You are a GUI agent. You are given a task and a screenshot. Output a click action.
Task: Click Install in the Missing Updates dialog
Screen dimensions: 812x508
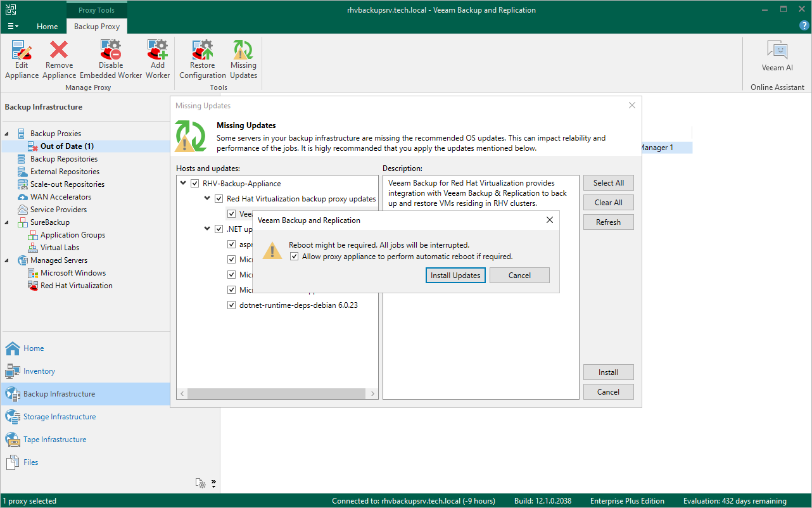point(609,372)
